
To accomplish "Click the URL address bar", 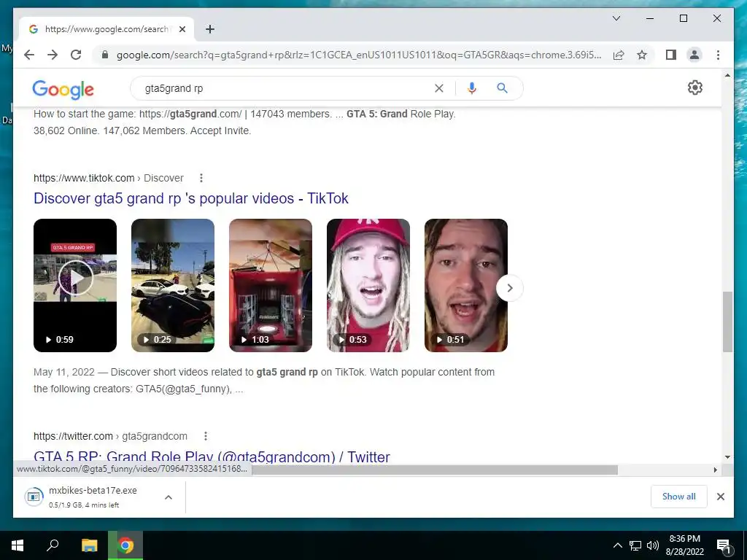I will [359, 55].
